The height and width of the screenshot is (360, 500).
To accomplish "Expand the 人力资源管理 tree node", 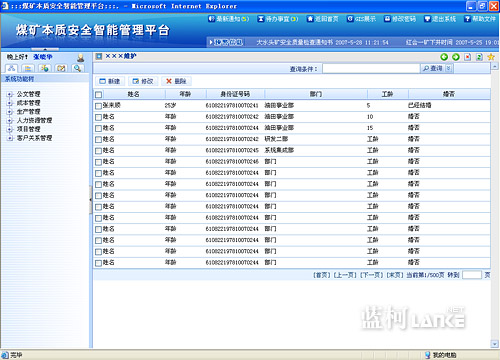I will [x=10, y=120].
